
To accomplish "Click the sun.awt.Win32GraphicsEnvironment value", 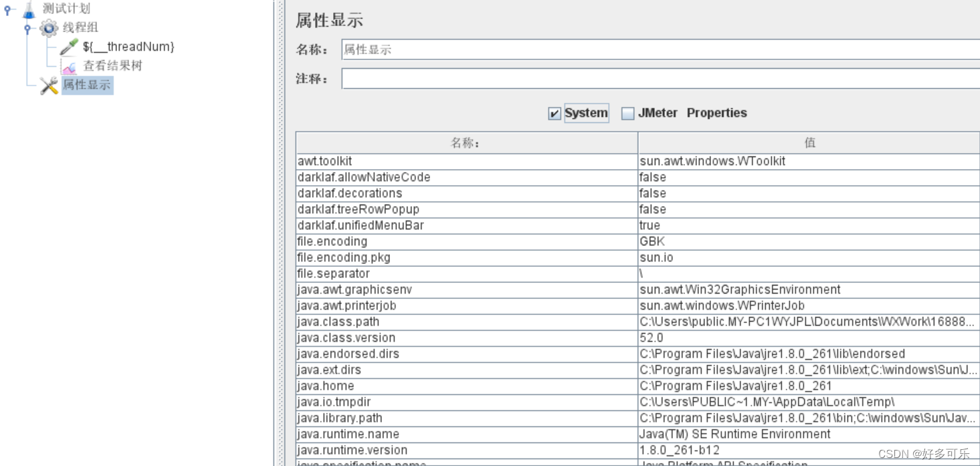I will pyautogui.click(x=809, y=289).
